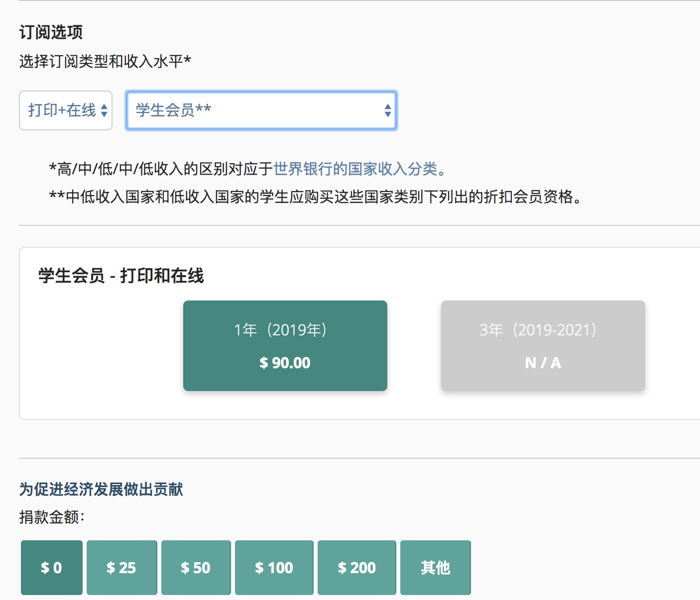Click the up-down arrows beside 打印+在线

click(x=104, y=110)
